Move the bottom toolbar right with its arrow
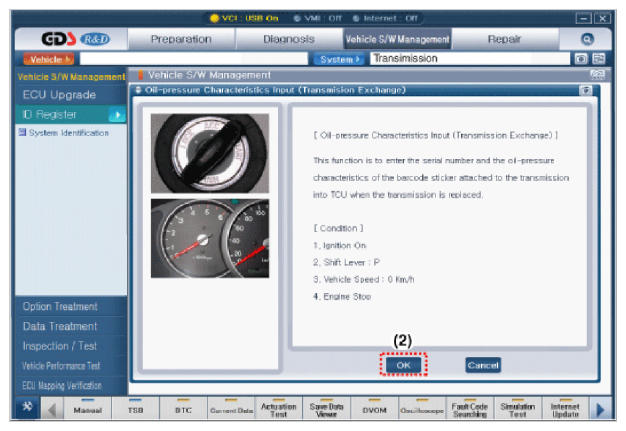This screenshot has height=431, width=626. pos(600,409)
